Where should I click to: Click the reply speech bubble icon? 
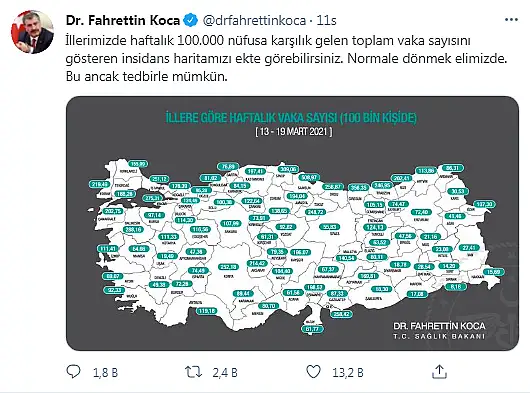73,372
